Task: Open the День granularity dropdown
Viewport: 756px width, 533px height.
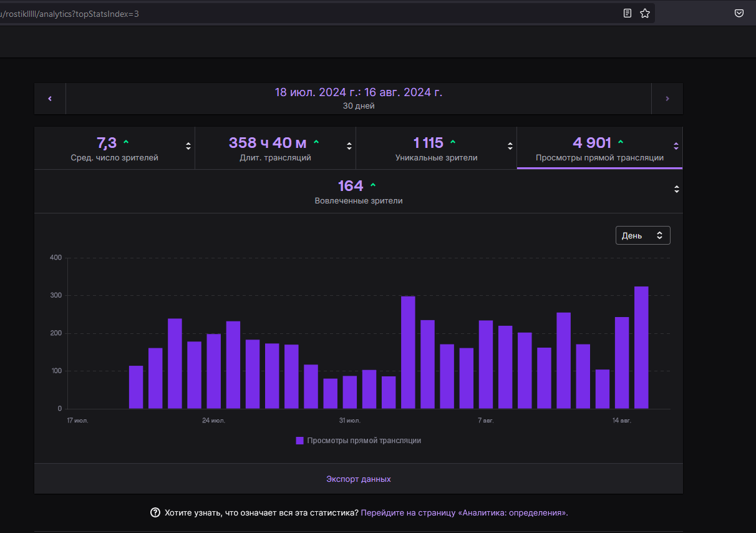Action: [642, 235]
